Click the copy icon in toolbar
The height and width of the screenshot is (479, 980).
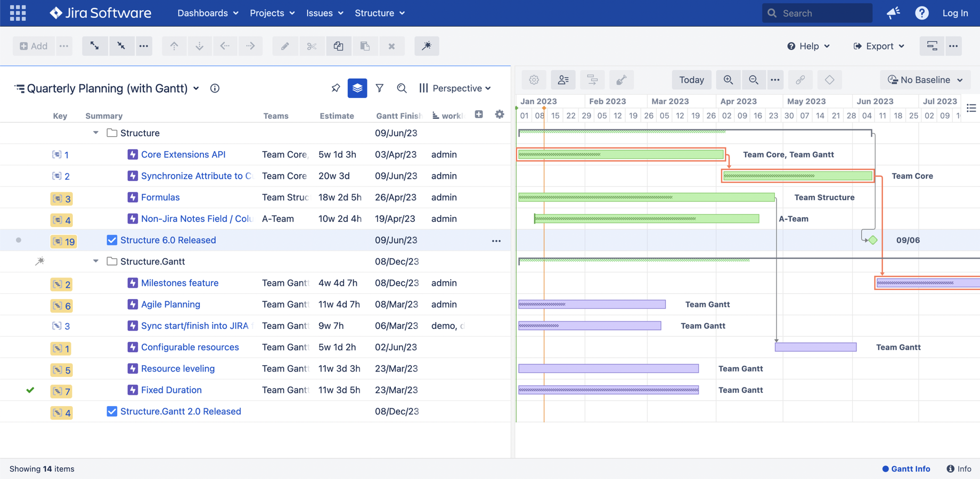coord(338,46)
